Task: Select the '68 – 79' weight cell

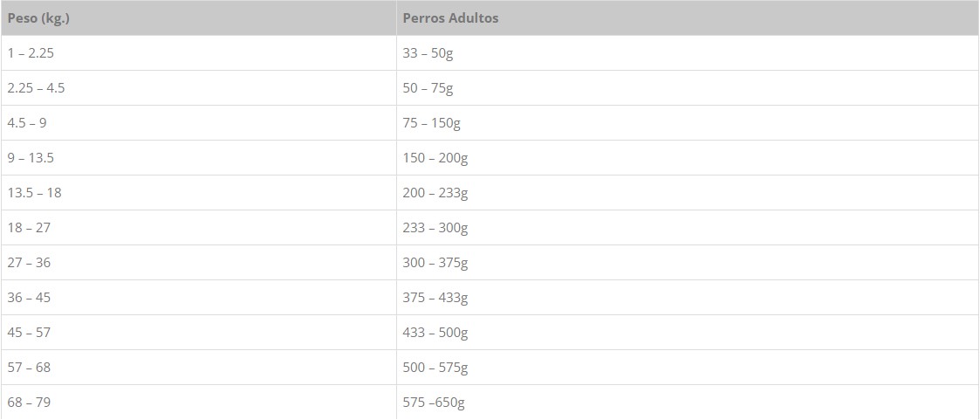Action: 29,403
